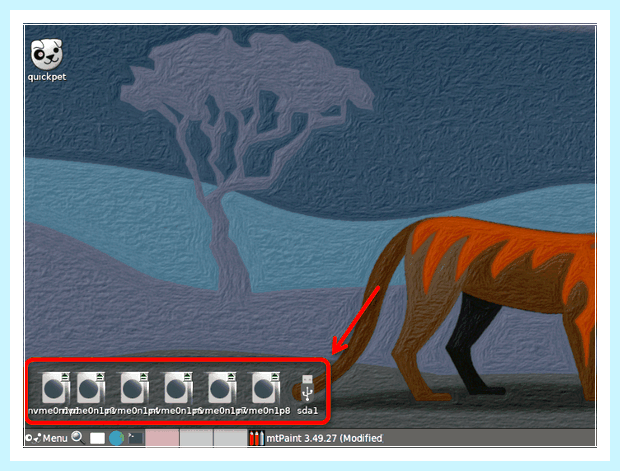The height and width of the screenshot is (471, 620).
Task: Open the fifth nvme drive icon from left
Action: point(223,388)
